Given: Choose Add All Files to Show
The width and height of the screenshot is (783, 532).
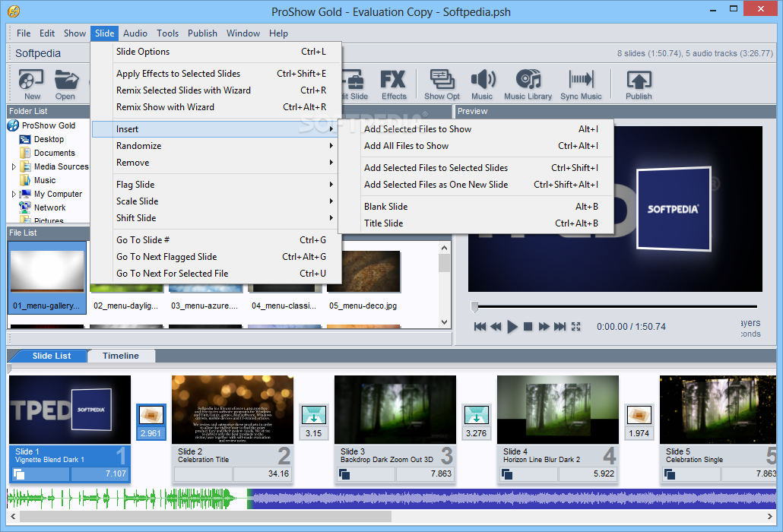Looking at the screenshot, I should coord(476,146).
